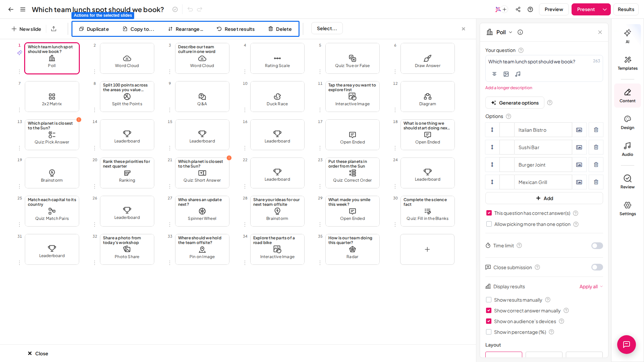Enable Allow picking more than one option

click(489, 224)
